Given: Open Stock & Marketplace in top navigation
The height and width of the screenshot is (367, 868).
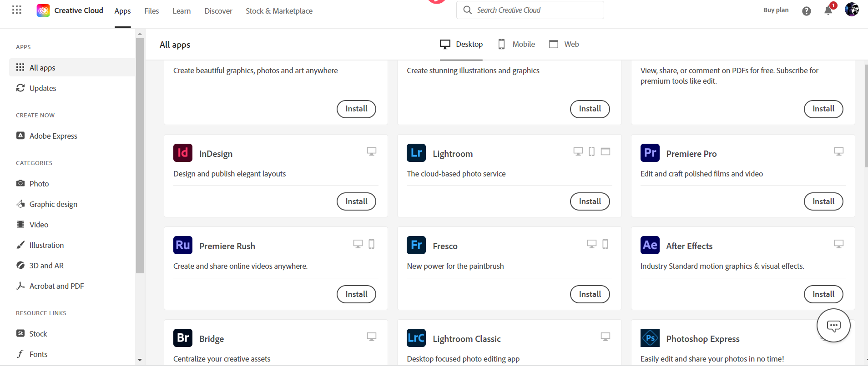Looking at the screenshot, I should coord(279,11).
